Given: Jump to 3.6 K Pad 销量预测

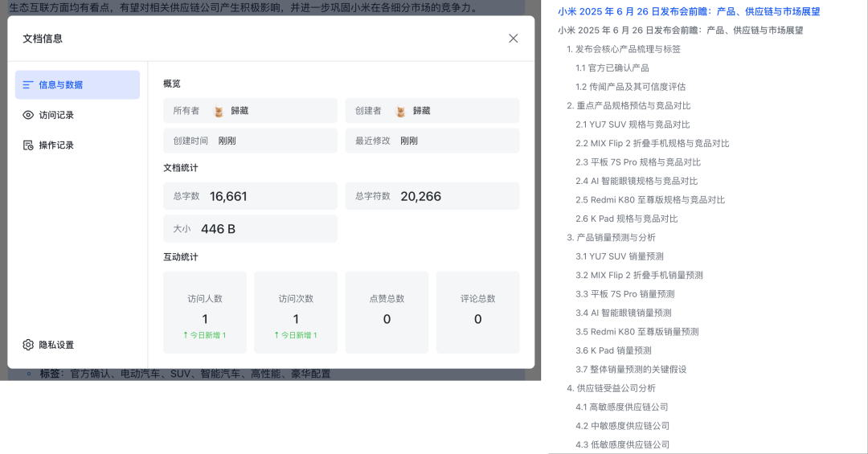Looking at the screenshot, I should pos(613,350).
